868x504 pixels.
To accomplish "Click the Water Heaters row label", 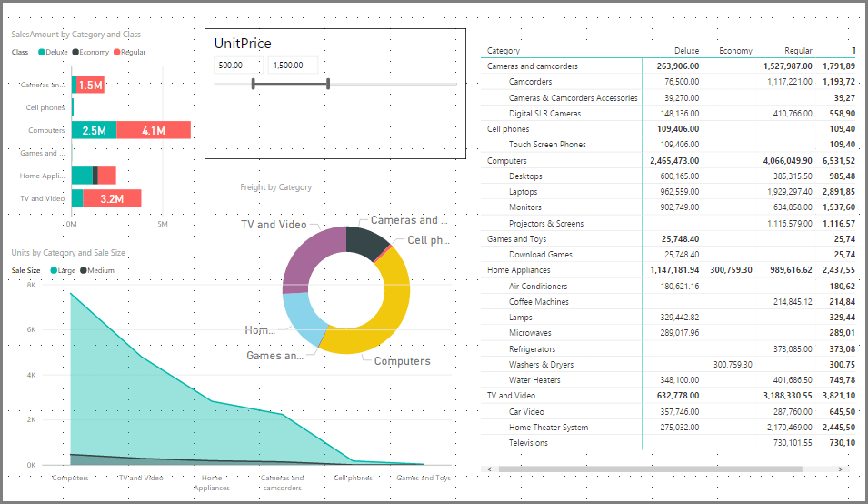I will point(534,380).
